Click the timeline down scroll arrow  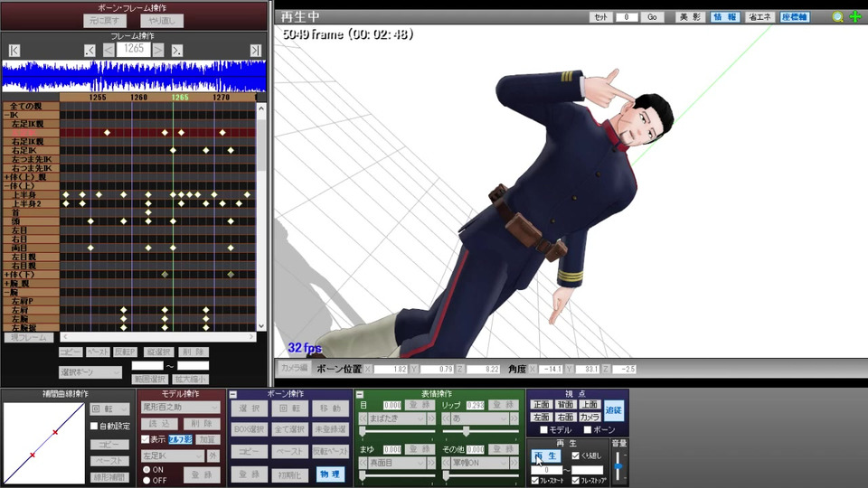[261, 326]
